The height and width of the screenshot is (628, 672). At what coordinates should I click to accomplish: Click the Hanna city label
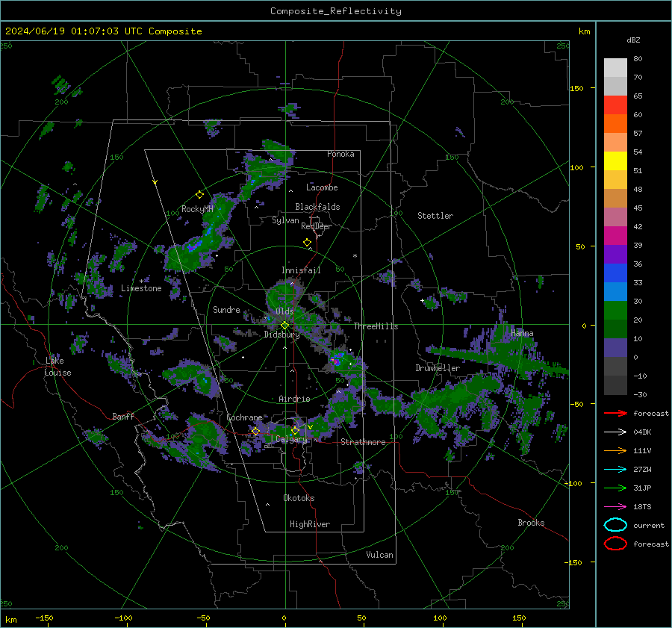[522, 333]
